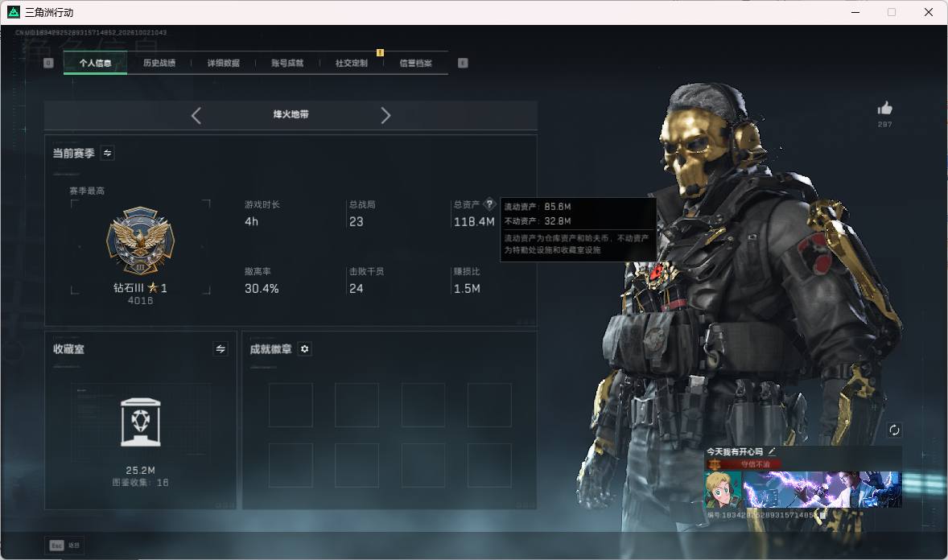Click the anime avatar thumbnail
Viewport: 948px width, 560px height.
723,489
